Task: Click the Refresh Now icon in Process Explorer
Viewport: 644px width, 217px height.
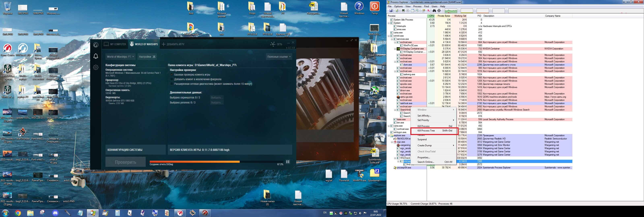Action: [x=397, y=11]
